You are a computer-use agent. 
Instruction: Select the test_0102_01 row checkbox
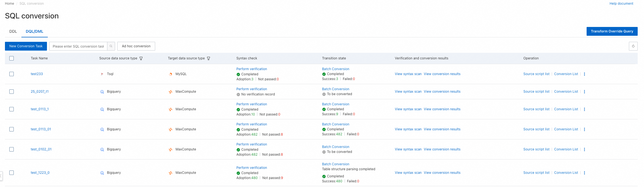[x=12, y=149]
